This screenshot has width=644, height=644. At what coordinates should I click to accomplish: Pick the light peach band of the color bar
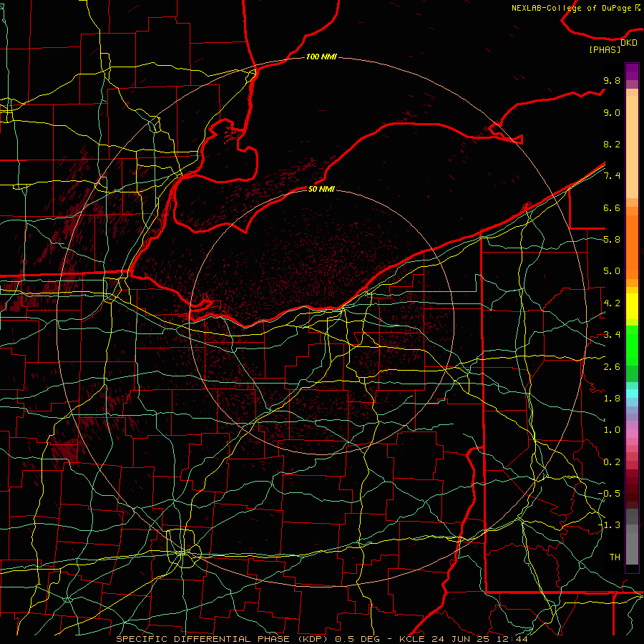pos(632,148)
